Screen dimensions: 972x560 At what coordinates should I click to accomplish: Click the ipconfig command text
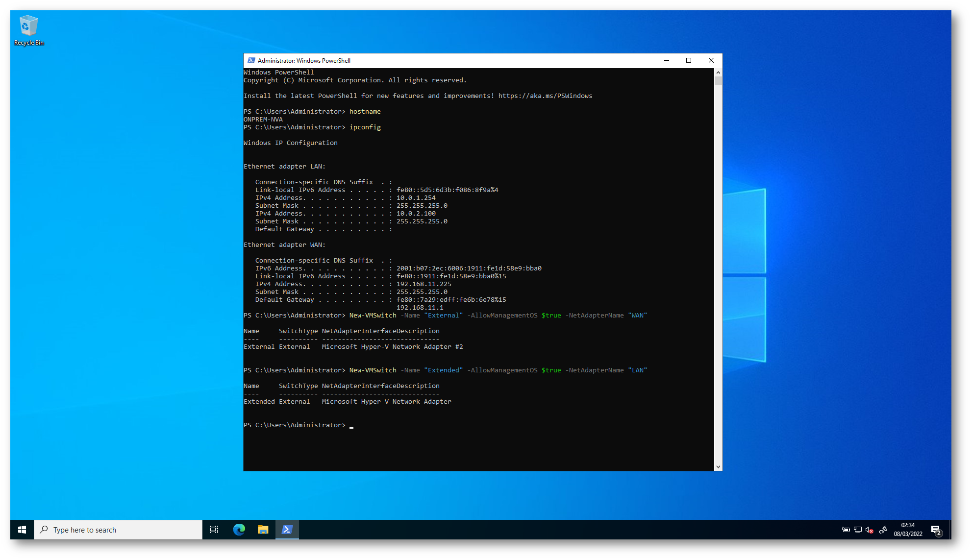click(x=365, y=127)
